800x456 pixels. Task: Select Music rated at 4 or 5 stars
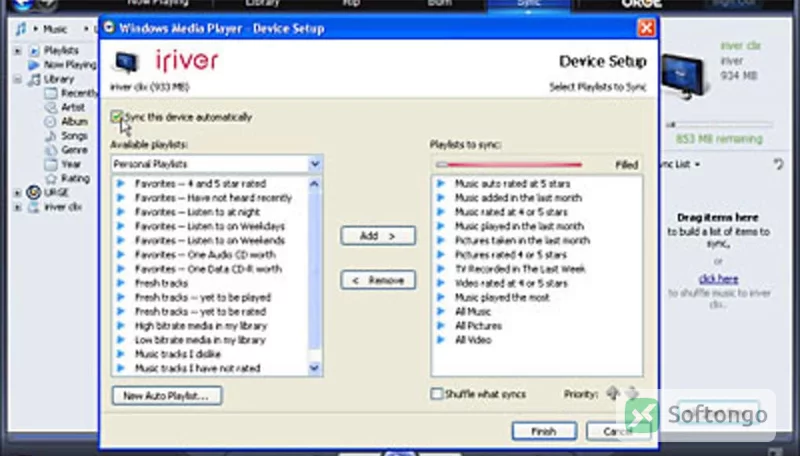(x=511, y=212)
